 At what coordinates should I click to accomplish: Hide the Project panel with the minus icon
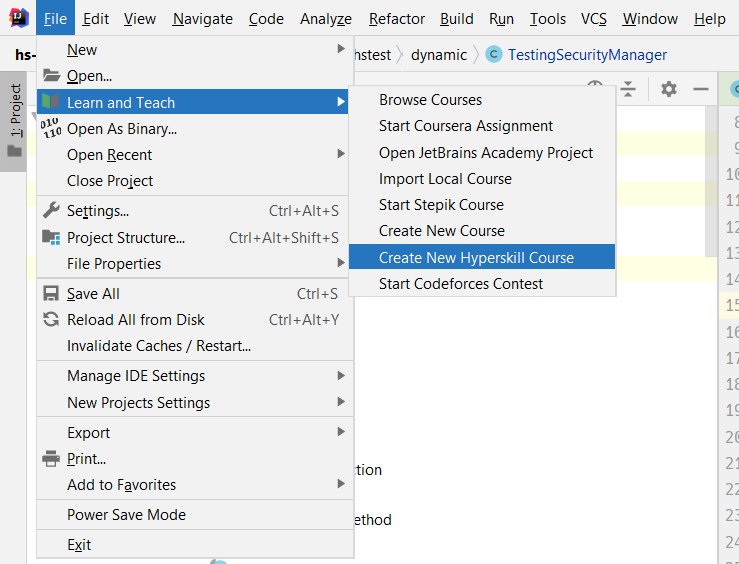(x=701, y=89)
